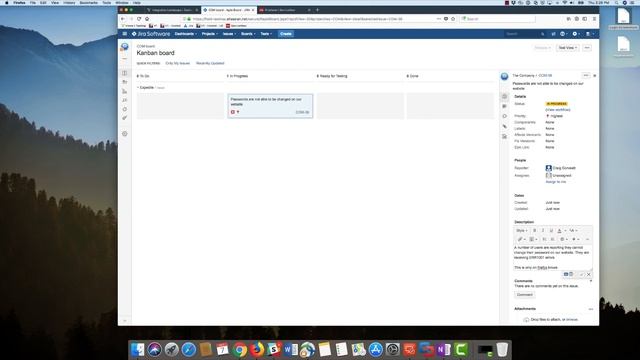Open the Release dropdown button
640x360 pixels.
point(542,48)
